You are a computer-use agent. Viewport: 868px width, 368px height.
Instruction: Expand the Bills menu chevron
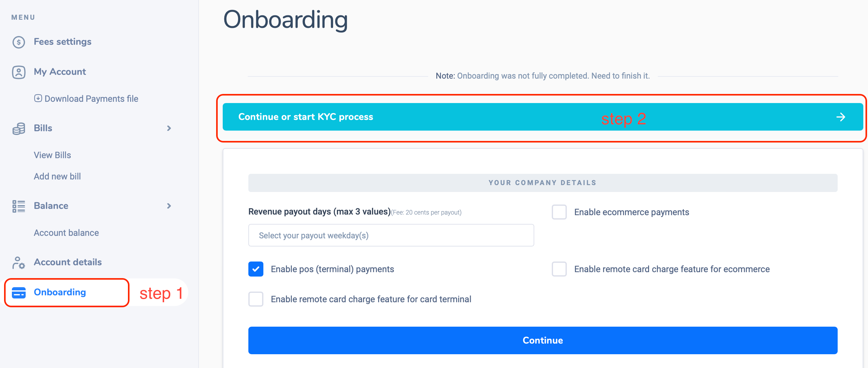click(169, 128)
